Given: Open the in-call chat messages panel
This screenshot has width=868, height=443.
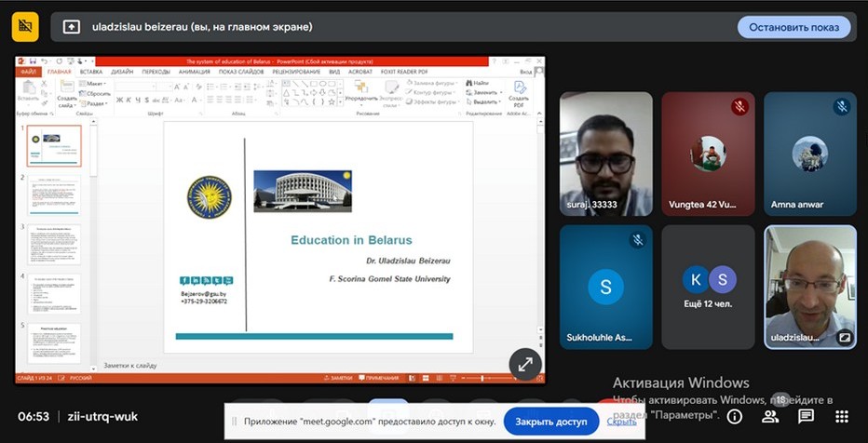Looking at the screenshot, I should (x=806, y=416).
